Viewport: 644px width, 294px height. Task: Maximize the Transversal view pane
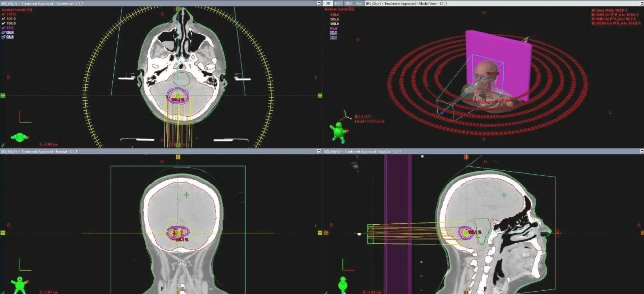point(319,3)
